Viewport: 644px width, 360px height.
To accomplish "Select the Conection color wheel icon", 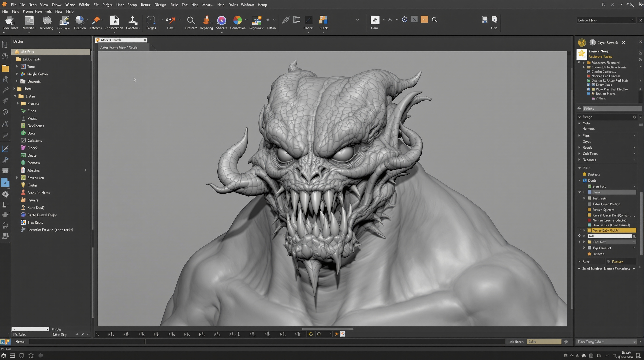I will pos(237,20).
